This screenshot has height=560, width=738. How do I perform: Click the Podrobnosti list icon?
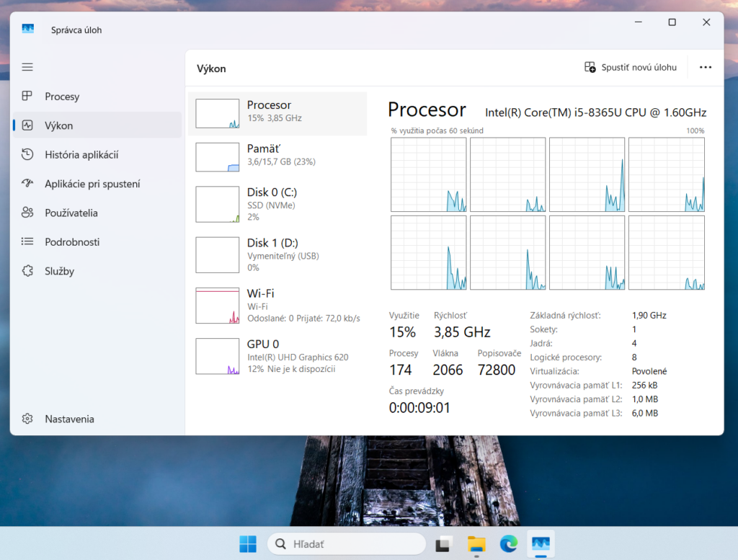coord(27,241)
